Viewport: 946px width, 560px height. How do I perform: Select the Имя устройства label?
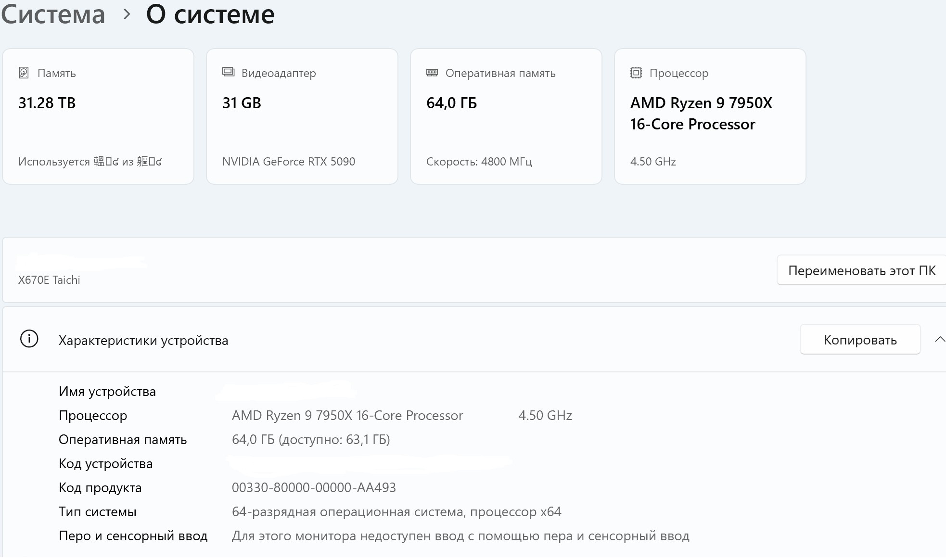[107, 392]
